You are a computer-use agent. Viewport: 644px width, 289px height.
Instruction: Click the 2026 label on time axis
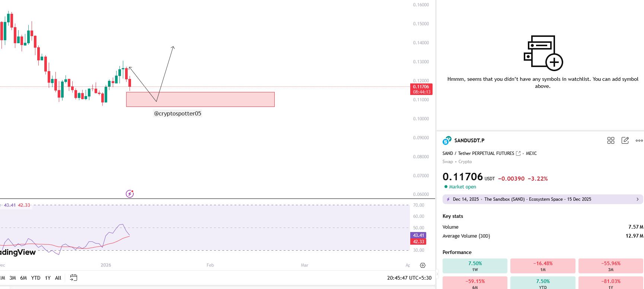(106, 265)
